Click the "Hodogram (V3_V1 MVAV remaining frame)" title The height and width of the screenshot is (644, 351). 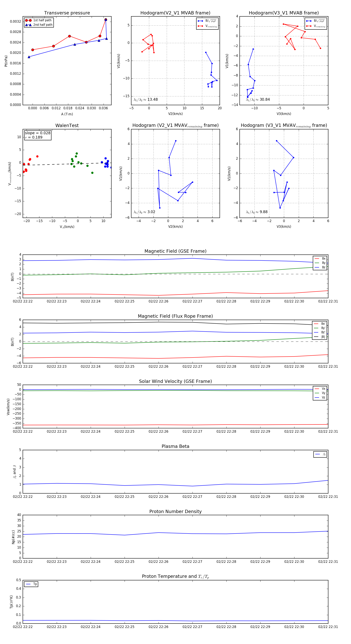click(284, 125)
